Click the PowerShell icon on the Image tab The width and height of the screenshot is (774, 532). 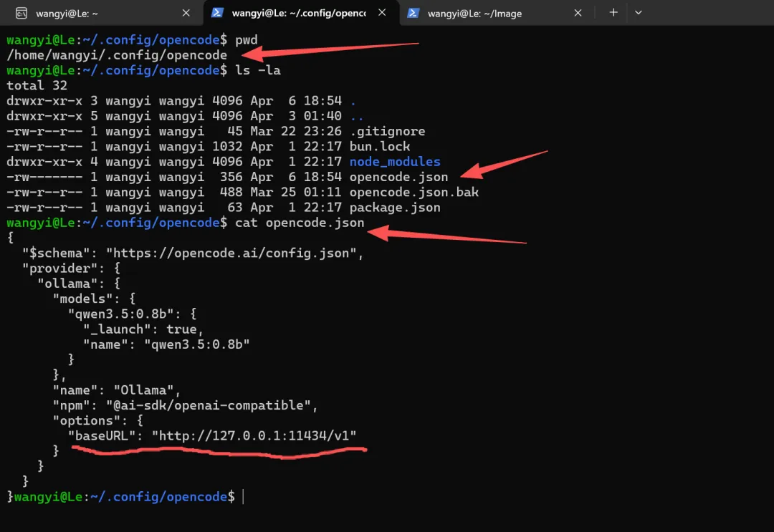414,14
